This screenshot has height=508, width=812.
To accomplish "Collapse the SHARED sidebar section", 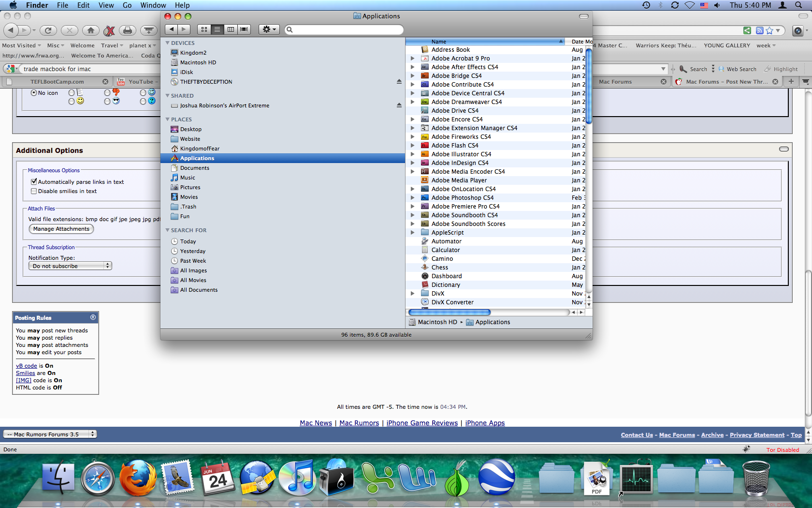I will [x=168, y=96].
